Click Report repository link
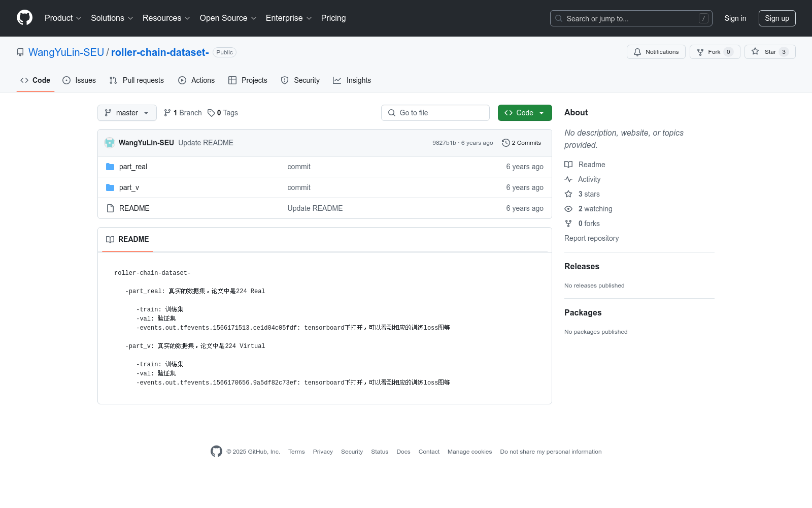Image resolution: width=812 pixels, height=508 pixels. click(591, 238)
